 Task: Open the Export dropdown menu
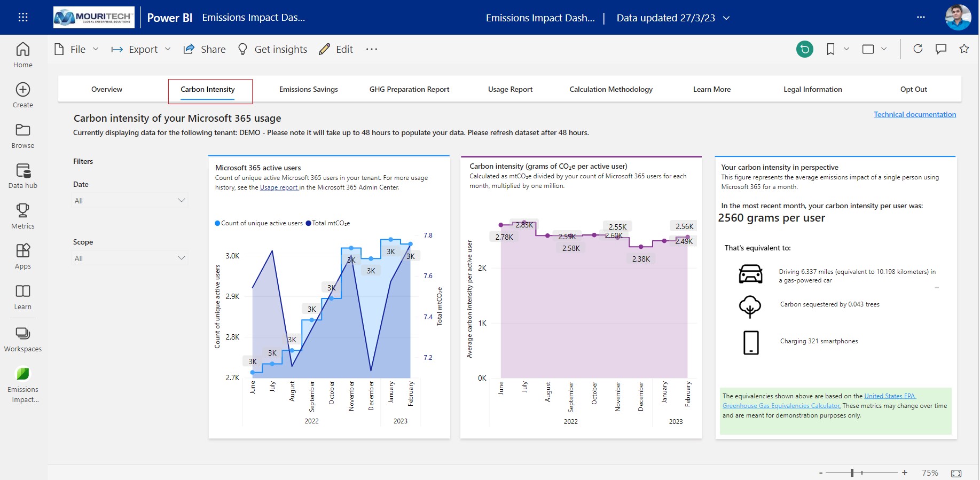pyautogui.click(x=141, y=49)
